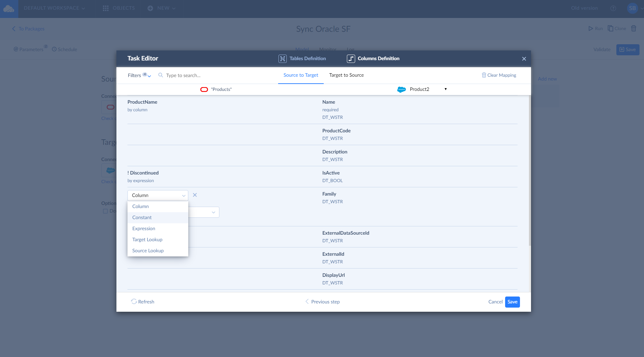Open the SB user avatar menu
This screenshot has height=357, width=644.
(x=632, y=8)
